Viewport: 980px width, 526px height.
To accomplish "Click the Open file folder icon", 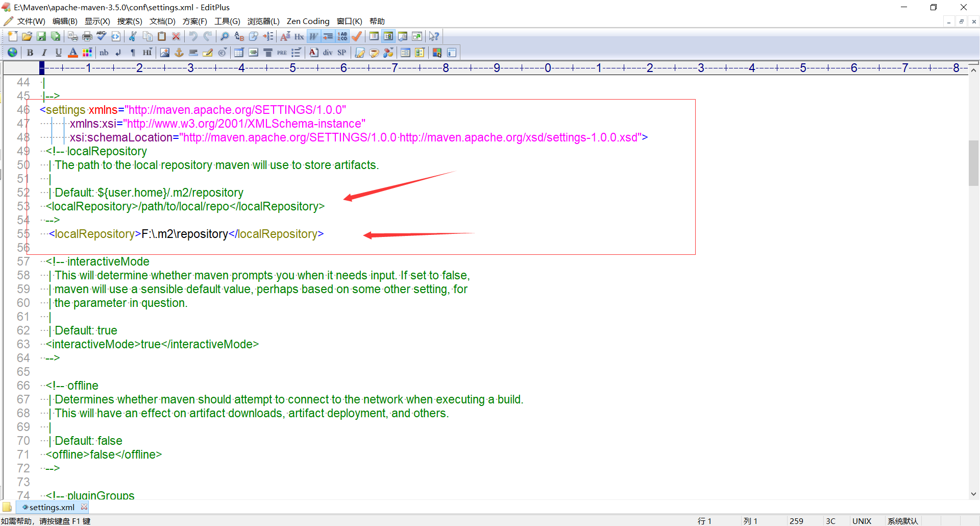I will [27, 36].
